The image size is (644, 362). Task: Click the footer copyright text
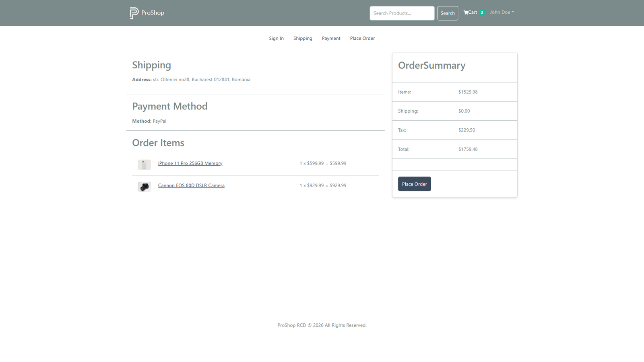(322, 325)
